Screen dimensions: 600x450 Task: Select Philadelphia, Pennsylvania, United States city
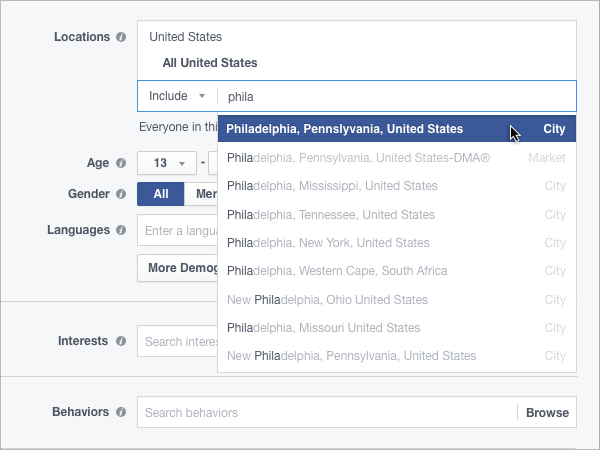click(397, 129)
